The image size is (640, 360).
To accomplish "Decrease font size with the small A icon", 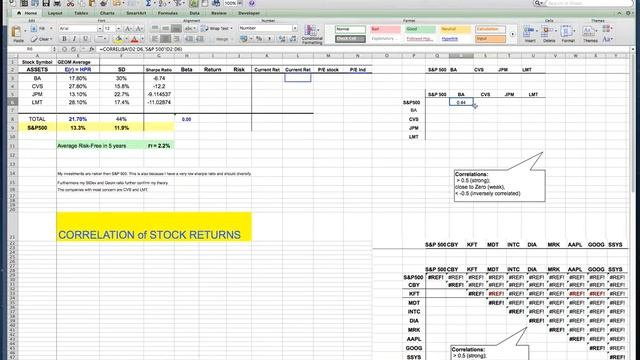I will [x=139, y=28].
